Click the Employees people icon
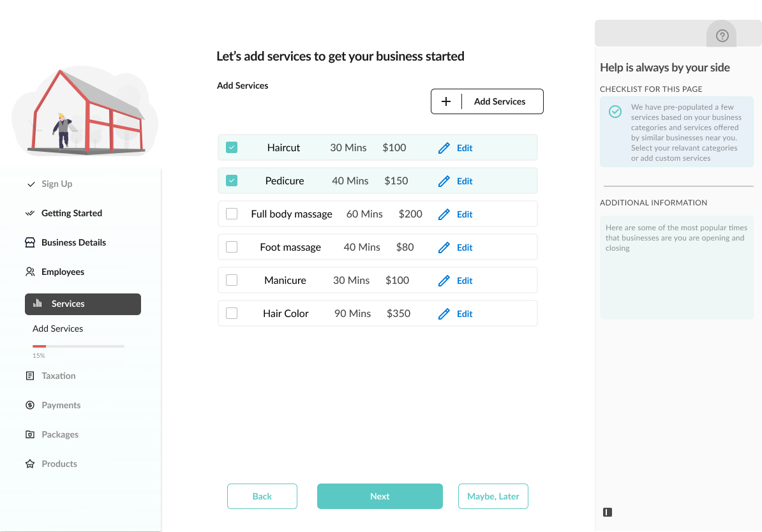 [x=30, y=272]
